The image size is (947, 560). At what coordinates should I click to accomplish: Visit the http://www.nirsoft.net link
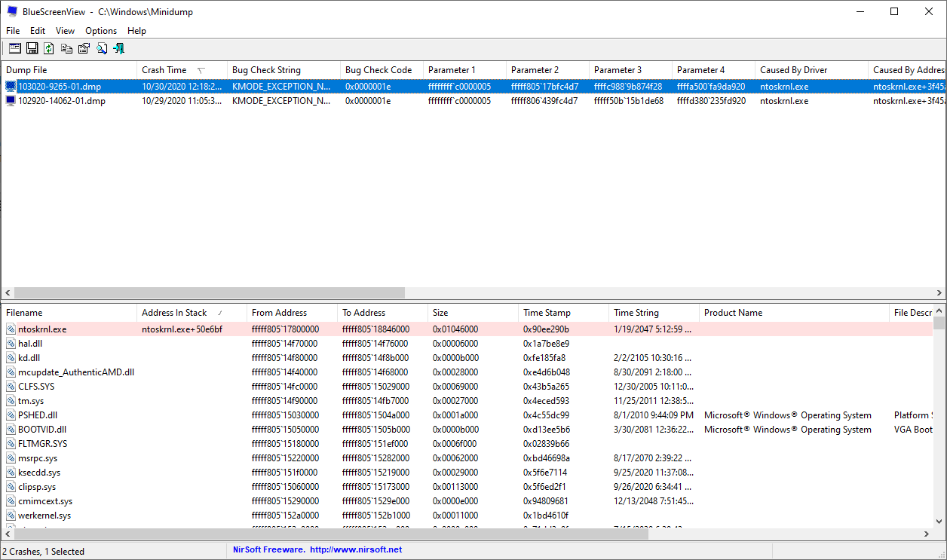tap(356, 550)
